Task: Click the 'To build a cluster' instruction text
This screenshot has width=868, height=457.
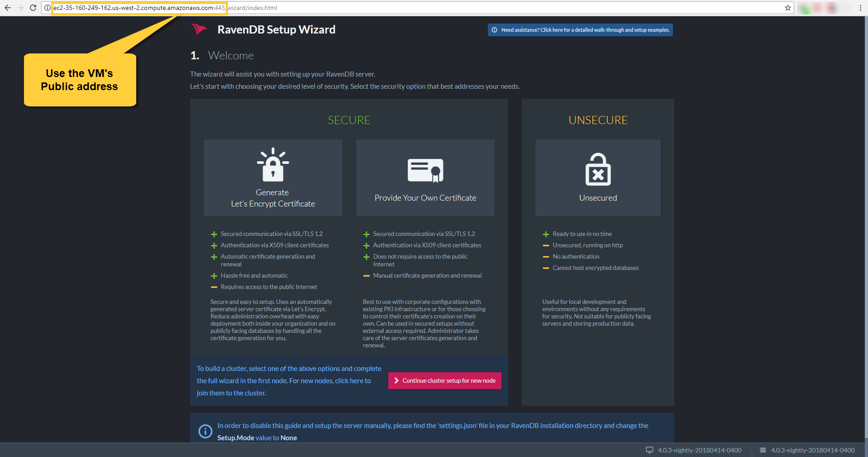Action: pos(289,380)
